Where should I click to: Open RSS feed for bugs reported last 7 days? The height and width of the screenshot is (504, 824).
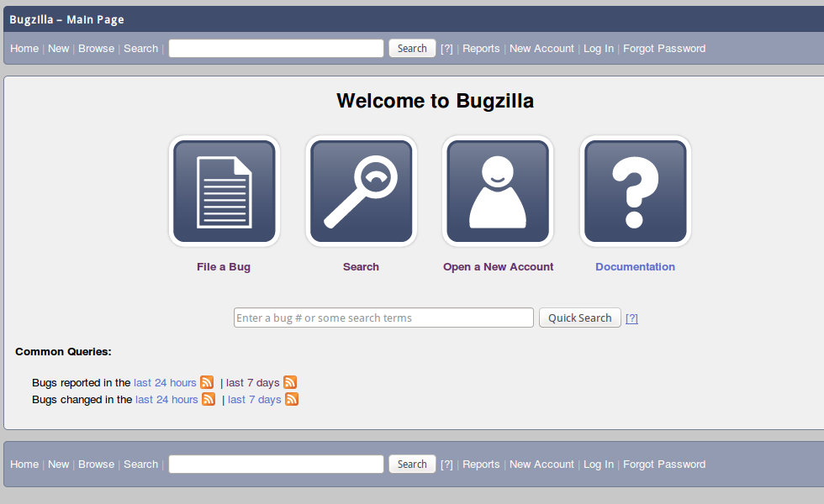290,382
